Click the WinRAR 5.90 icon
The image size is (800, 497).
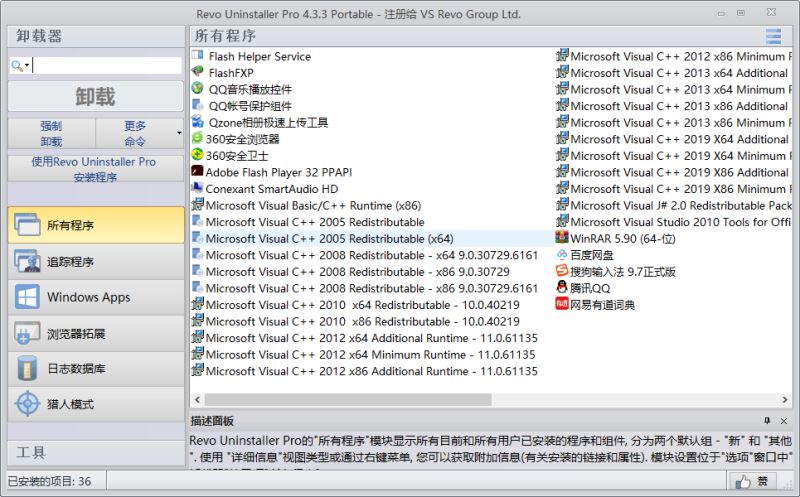(562, 238)
